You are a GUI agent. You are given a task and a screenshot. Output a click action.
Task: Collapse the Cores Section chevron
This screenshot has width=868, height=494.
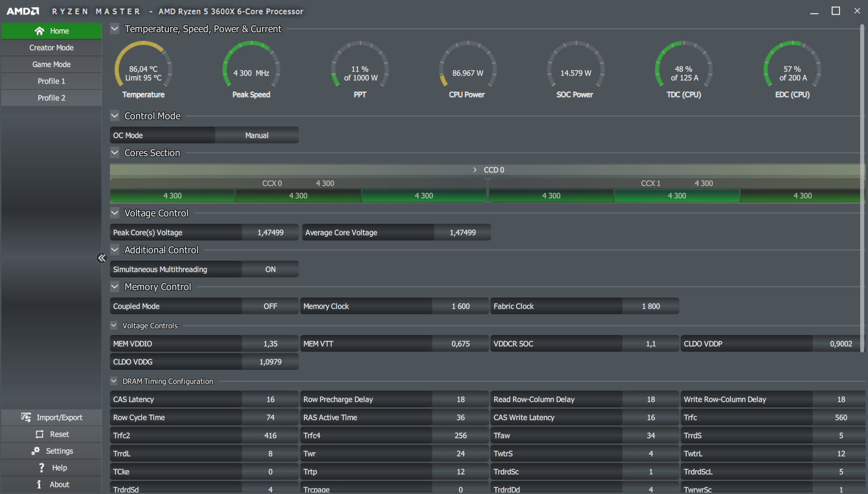coord(115,153)
